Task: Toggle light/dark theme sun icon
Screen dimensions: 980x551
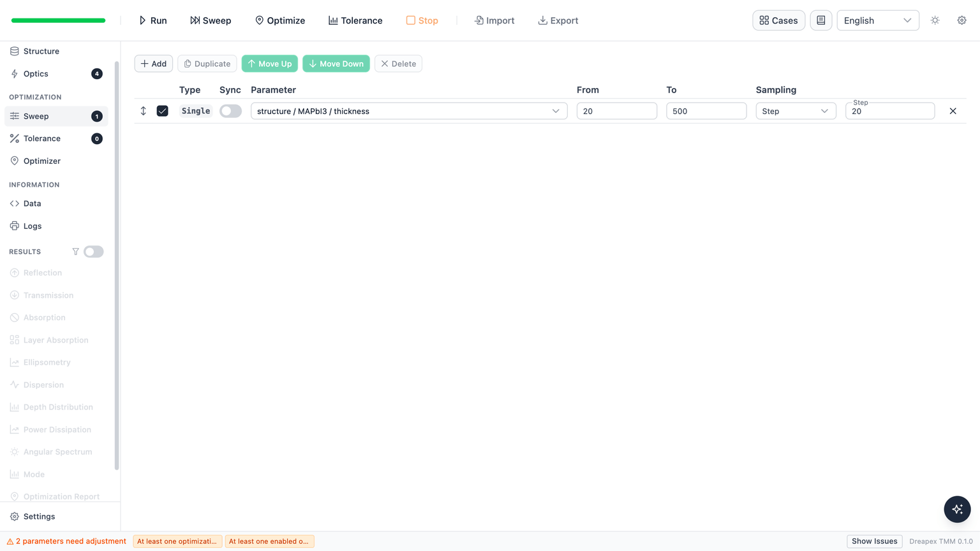Action: tap(935, 20)
